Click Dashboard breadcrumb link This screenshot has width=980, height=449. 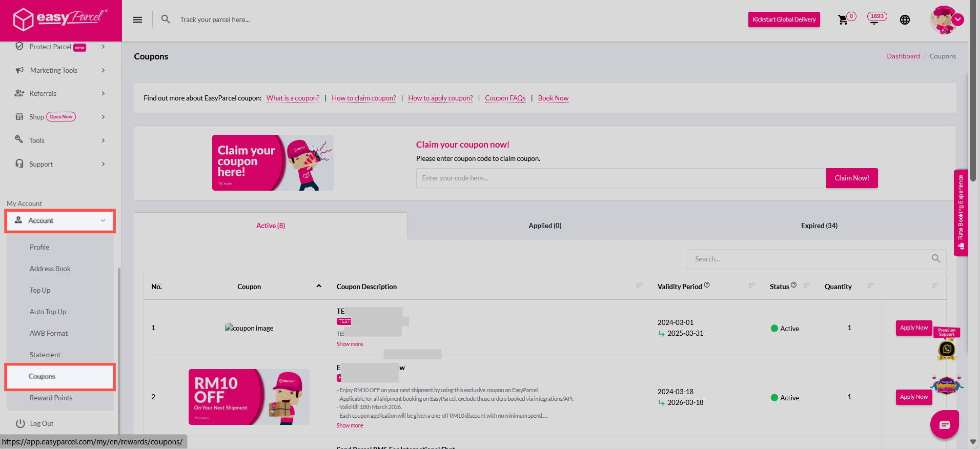[903, 56]
